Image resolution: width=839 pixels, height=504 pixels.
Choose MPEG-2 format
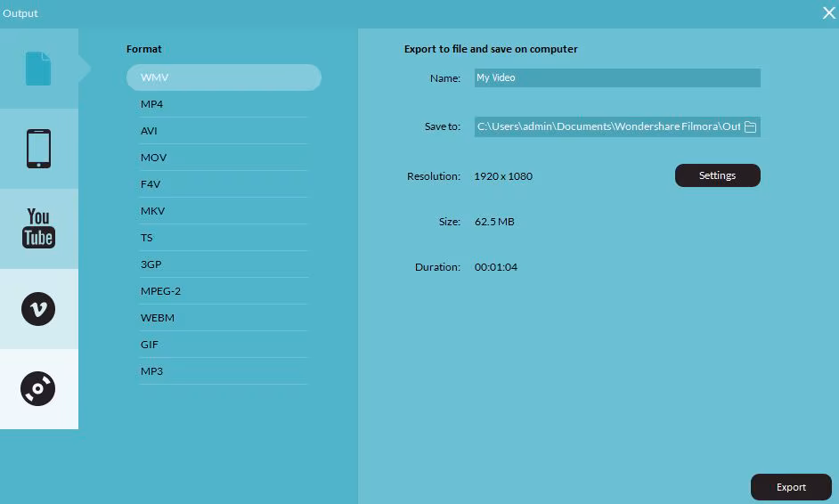224,291
